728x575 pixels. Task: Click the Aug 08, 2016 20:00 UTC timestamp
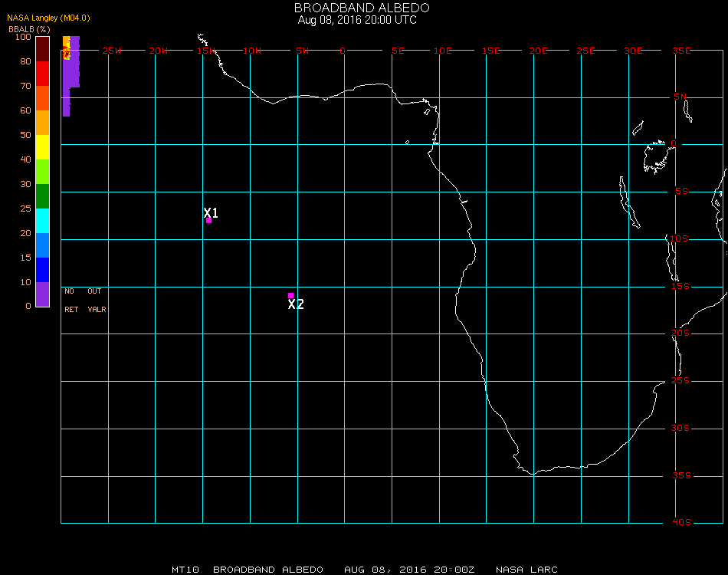pos(357,20)
